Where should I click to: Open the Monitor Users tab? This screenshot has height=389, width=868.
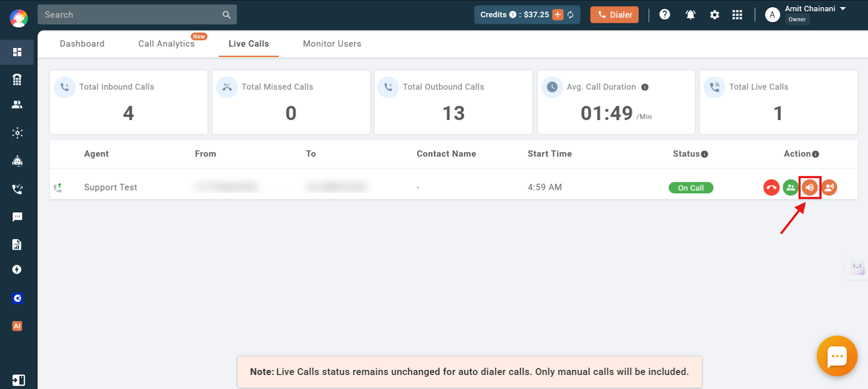332,44
